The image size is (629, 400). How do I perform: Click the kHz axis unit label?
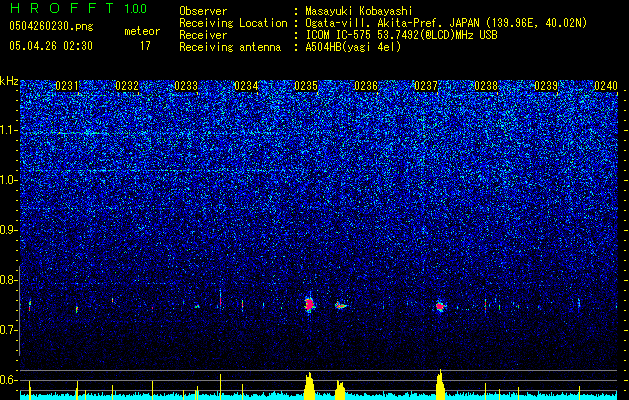pos(9,81)
